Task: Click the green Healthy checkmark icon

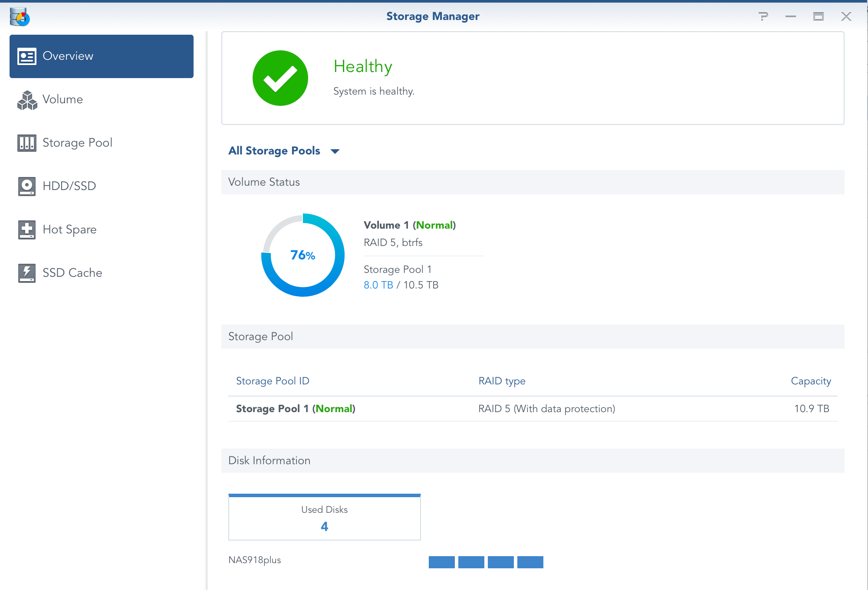Action: click(x=280, y=78)
